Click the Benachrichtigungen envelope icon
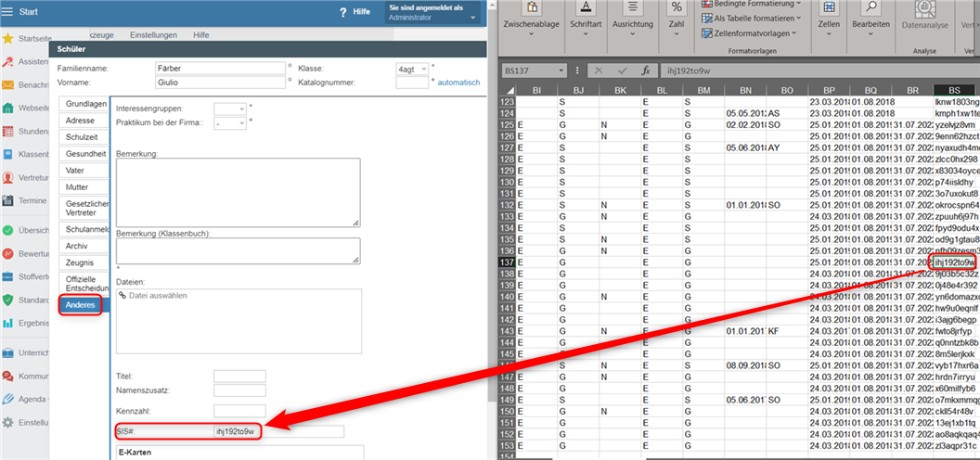The width and height of the screenshot is (980, 460). pyautogui.click(x=7, y=84)
